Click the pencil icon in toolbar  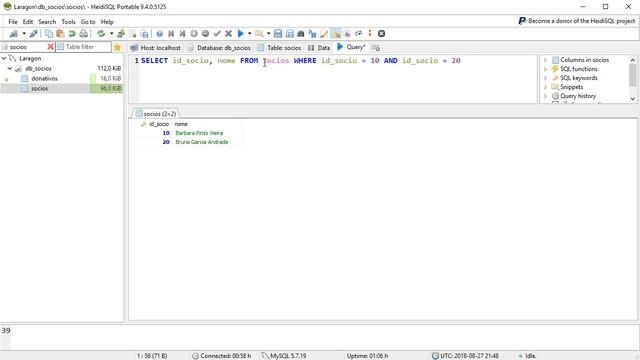[324, 34]
